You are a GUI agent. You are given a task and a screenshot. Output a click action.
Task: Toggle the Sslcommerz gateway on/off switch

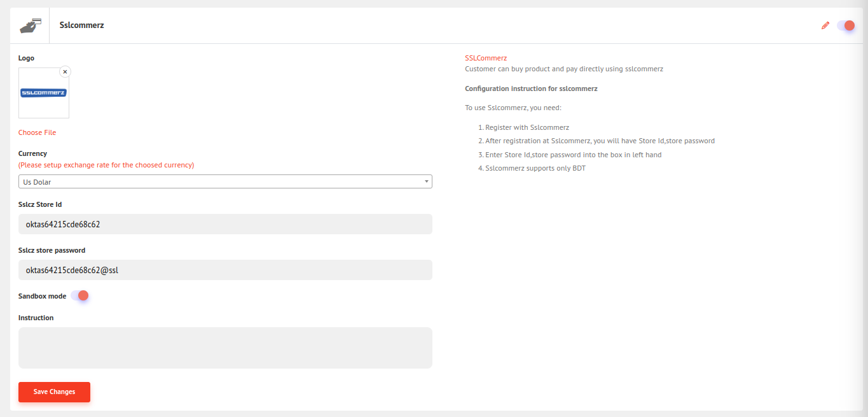[x=846, y=25]
